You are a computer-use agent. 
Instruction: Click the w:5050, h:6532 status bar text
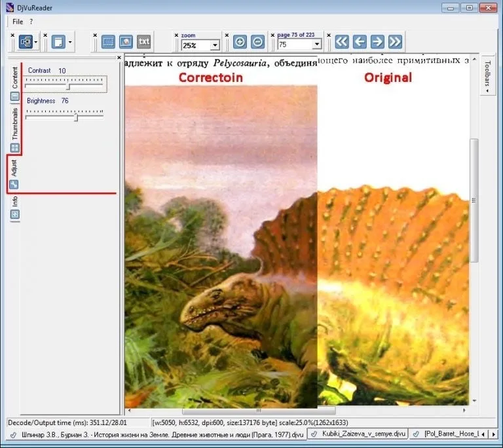[250, 422]
